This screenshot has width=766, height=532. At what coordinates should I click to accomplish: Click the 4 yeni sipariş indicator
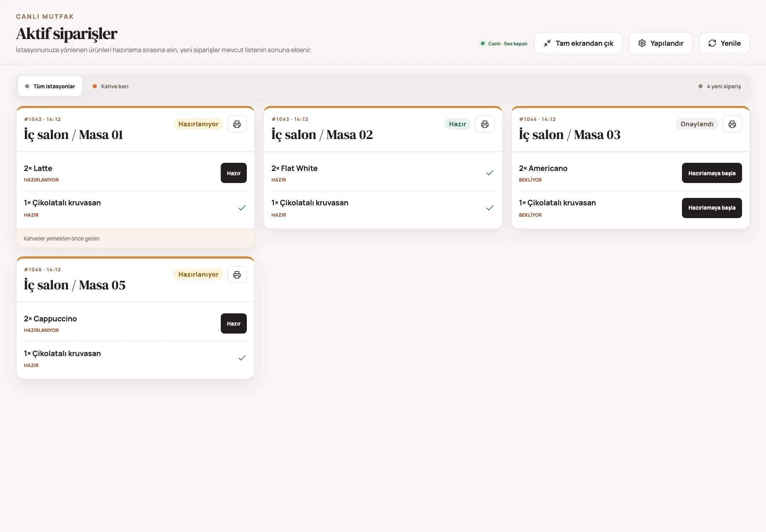720,86
